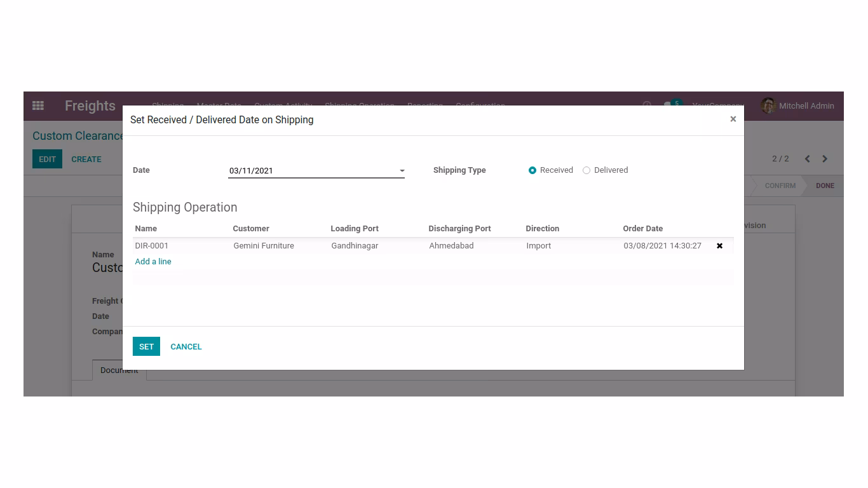Click Mitchell Admin avatar
868x488 pixels.
(x=768, y=105)
